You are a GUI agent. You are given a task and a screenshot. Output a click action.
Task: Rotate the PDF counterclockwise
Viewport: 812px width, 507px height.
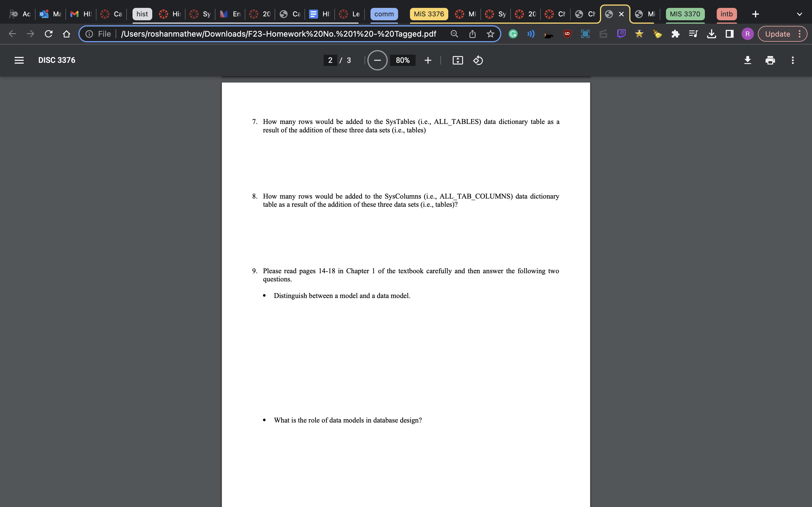pos(478,60)
